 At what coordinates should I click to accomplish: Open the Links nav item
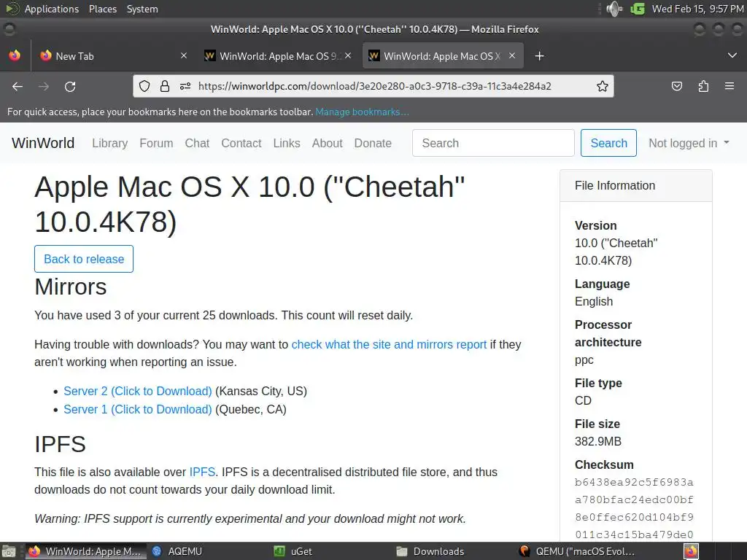point(286,143)
